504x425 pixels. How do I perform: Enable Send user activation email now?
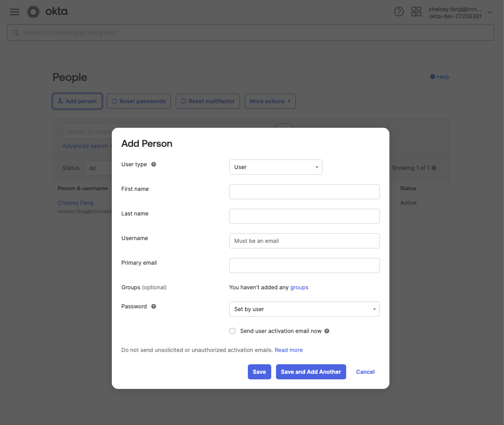(x=232, y=331)
